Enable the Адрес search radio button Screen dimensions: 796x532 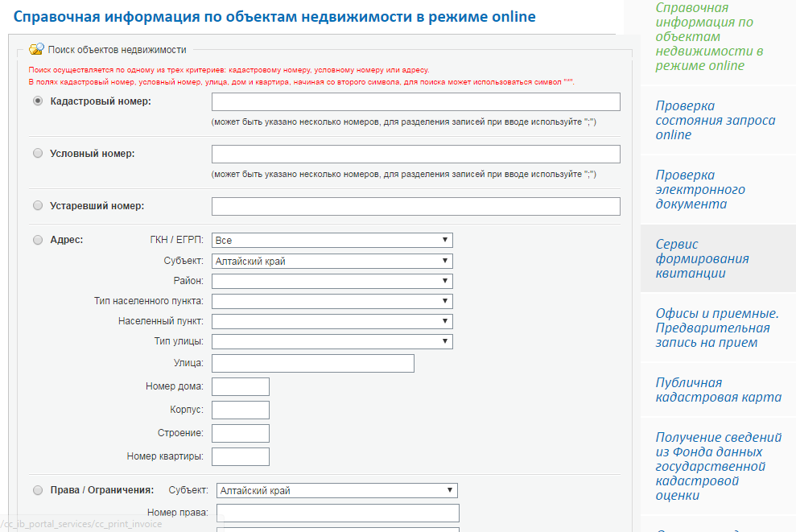pyautogui.click(x=38, y=240)
